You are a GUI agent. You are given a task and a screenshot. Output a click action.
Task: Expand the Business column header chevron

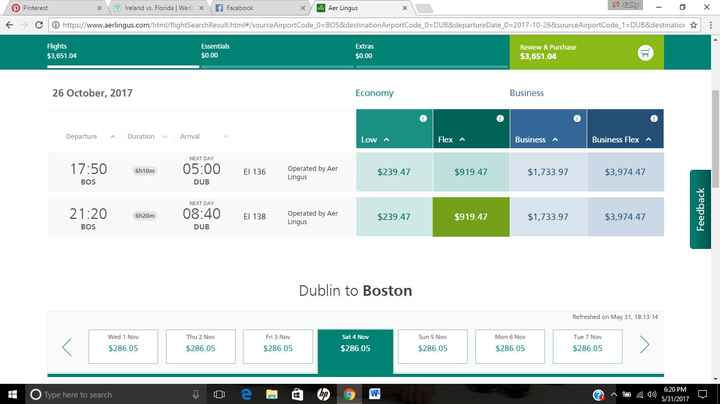coord(552,141)
